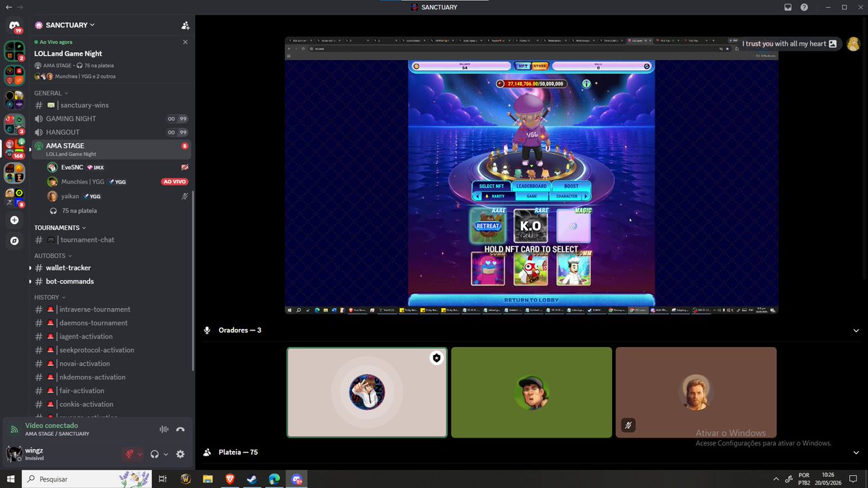
Task: Collapse the TOURNAMENTS category
Action: 60,227
